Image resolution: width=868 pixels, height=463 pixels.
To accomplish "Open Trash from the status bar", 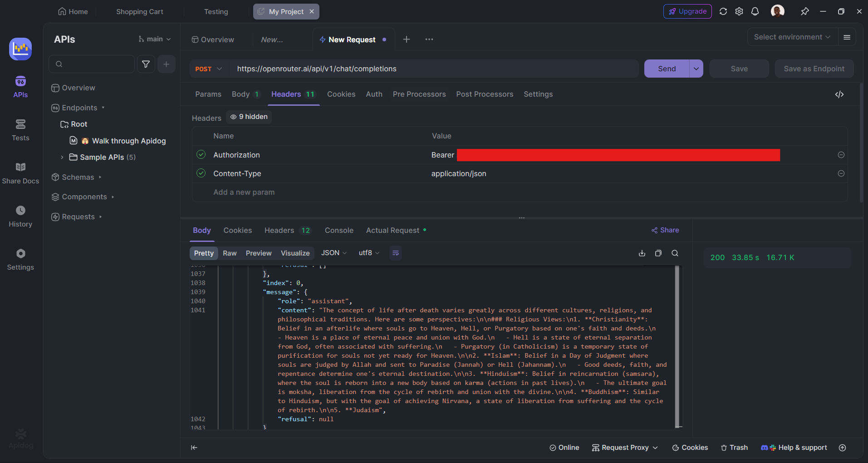I will click(x=734, y=448).
